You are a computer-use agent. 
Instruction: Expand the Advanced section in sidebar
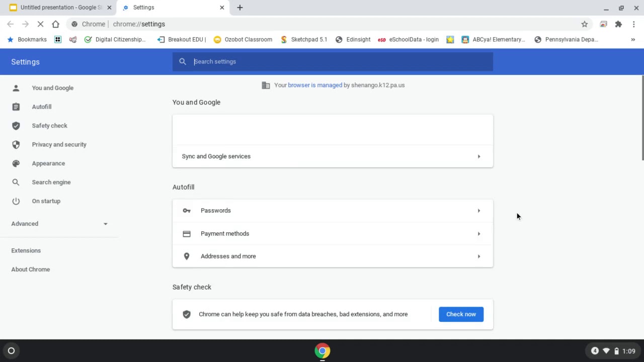click(x=59, y=224)
